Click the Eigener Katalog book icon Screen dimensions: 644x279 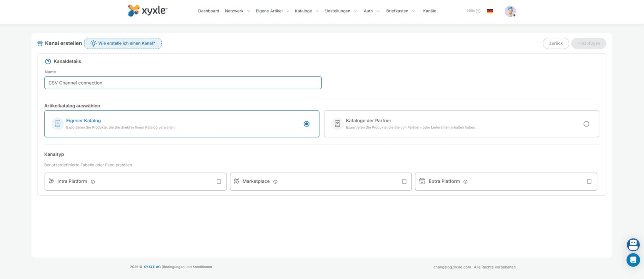tap(58, 124)
